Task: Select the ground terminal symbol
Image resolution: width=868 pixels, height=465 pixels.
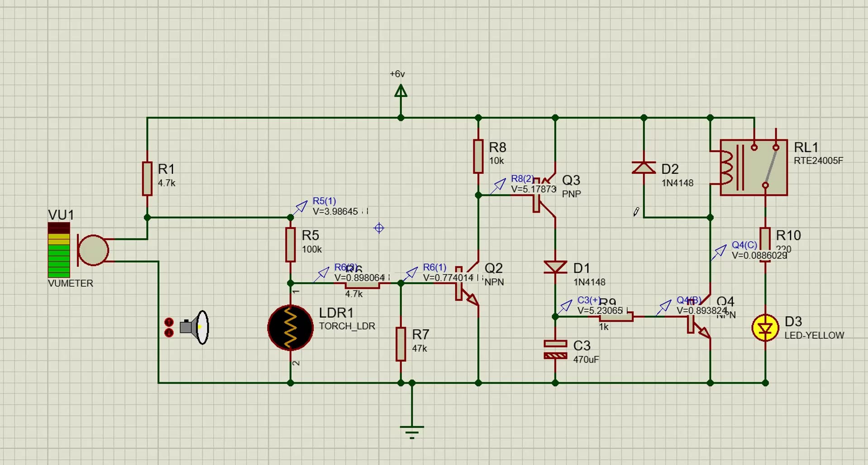Action: 412,432
